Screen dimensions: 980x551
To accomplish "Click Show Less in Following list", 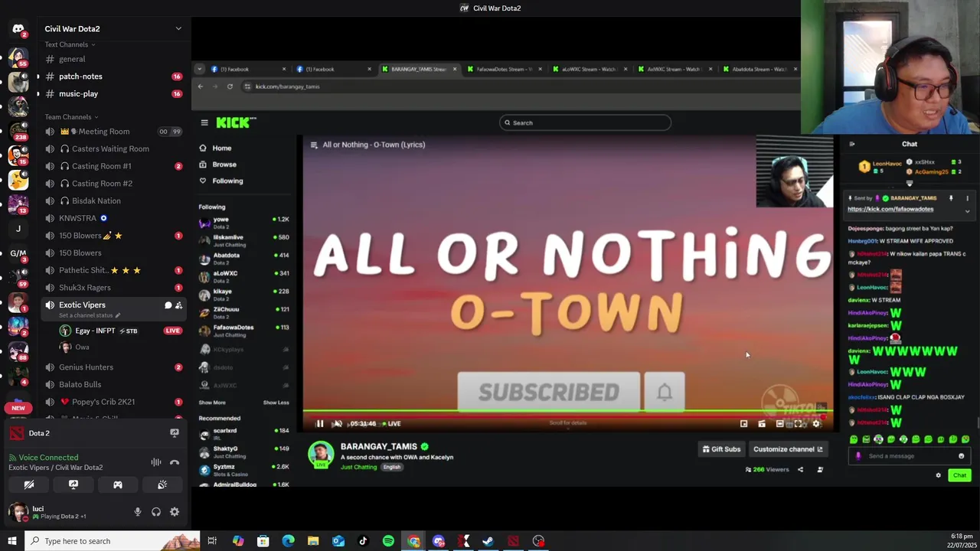I will tap(276, 403).
